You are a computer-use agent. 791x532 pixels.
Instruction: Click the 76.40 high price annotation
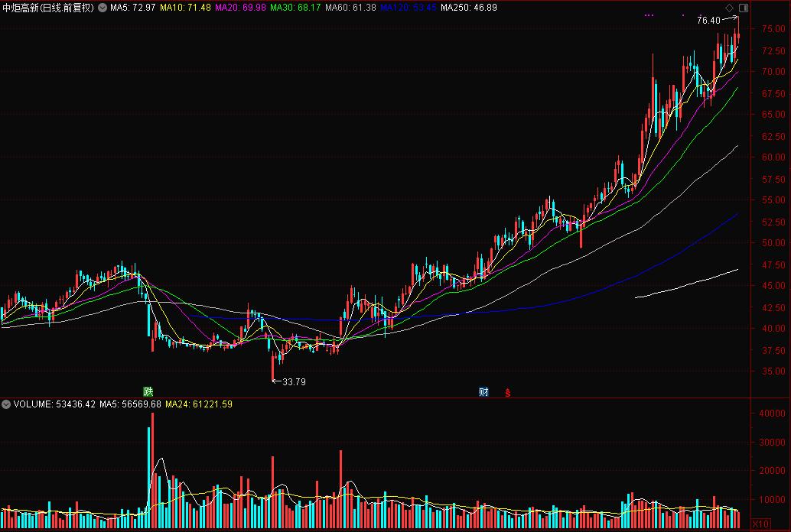708,20
